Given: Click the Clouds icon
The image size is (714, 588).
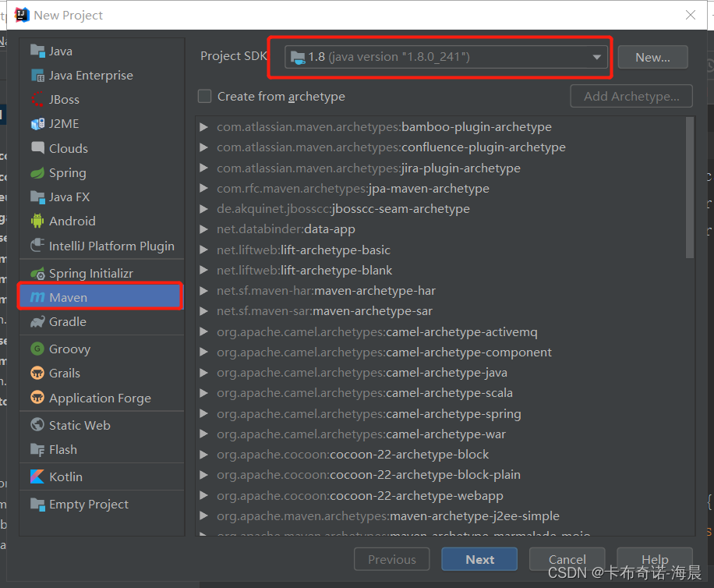Looking at the screenshot, I should tap(37, 147).
